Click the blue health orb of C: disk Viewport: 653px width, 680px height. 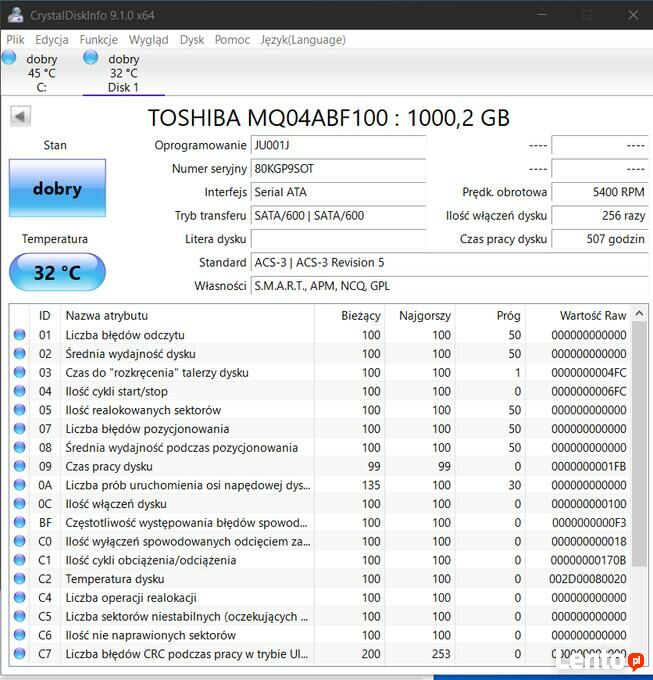(x=9, y=57)
